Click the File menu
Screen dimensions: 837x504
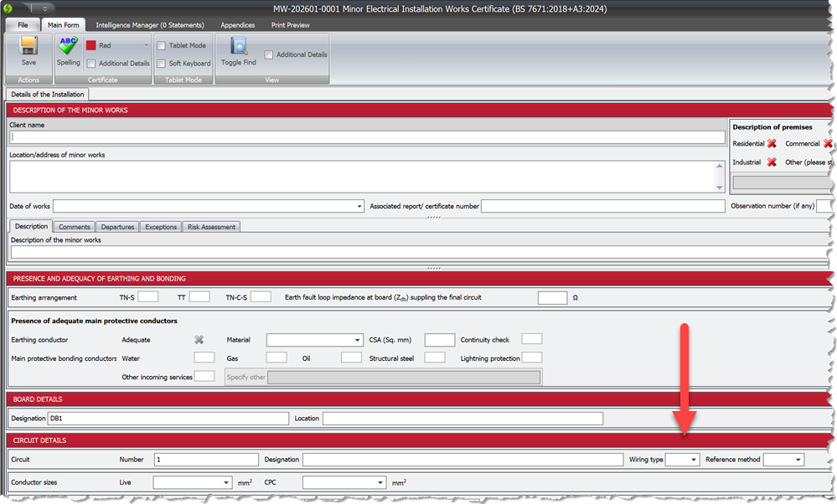tap(23, 25)
